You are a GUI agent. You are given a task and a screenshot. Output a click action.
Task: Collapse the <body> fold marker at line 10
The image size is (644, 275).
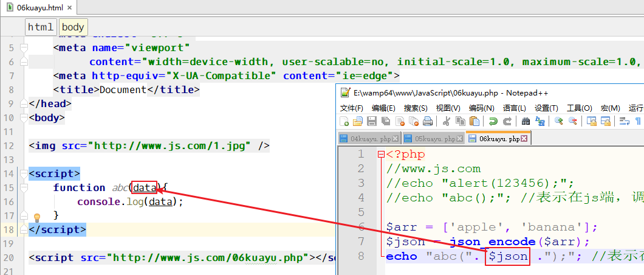[x=24, y=117]
